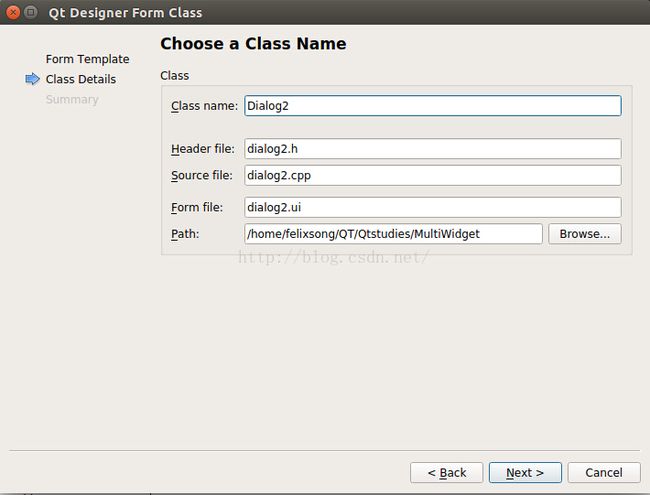Click the Choose a Class Name heading
The width and height of the screenshot is (650, 495).
253,44
